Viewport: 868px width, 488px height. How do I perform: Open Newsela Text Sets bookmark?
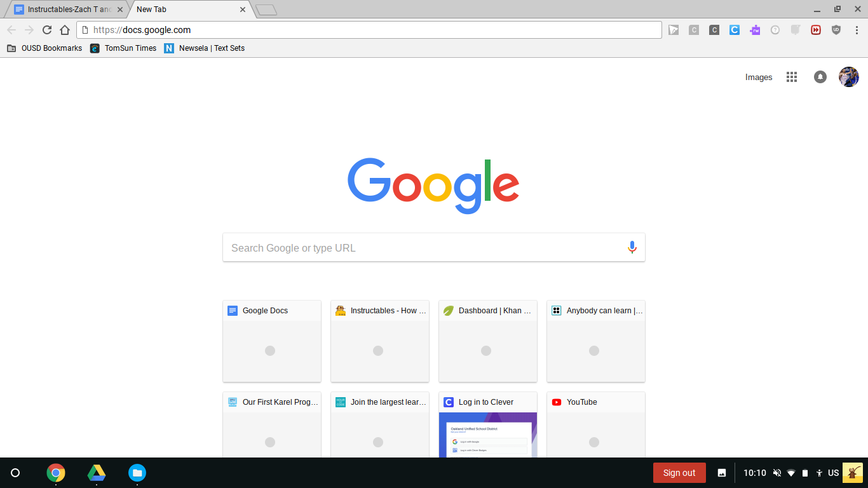205,48
